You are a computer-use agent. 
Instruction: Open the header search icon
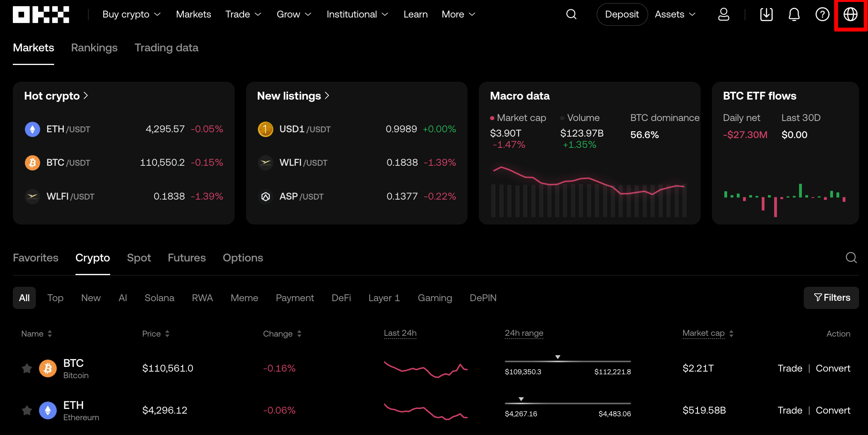pos(571,14)
